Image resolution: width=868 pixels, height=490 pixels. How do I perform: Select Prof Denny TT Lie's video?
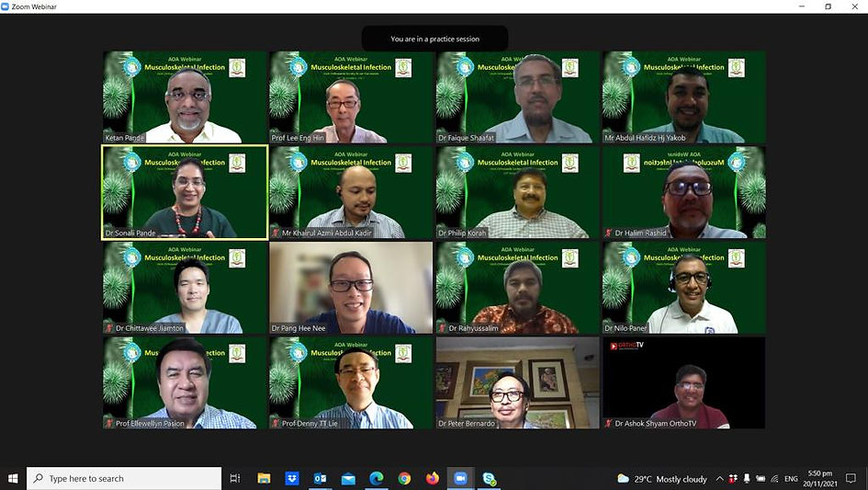(351, 383)
